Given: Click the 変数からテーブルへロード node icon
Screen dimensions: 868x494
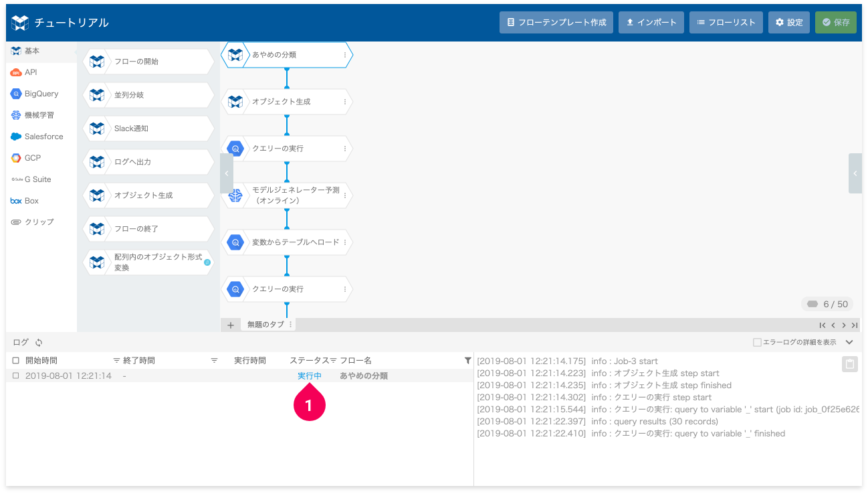Looking at the screenshot, I should (x=235, y=242).
